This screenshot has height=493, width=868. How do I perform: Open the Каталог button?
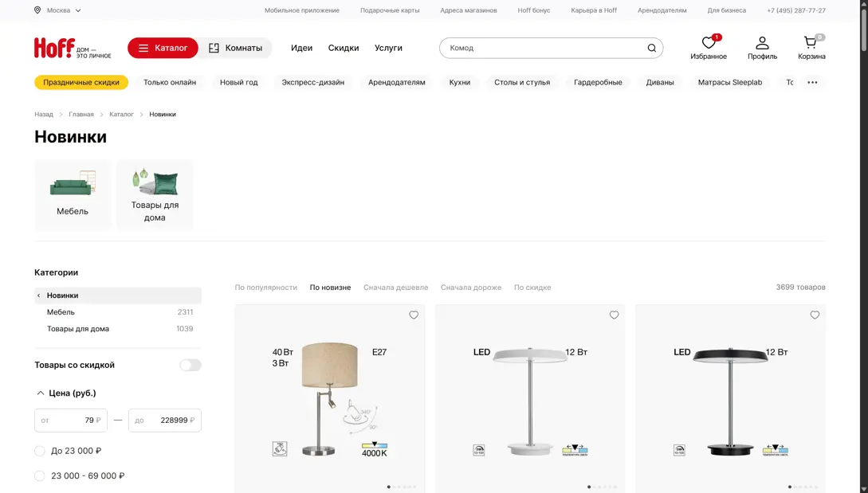[x=163, y=48]
